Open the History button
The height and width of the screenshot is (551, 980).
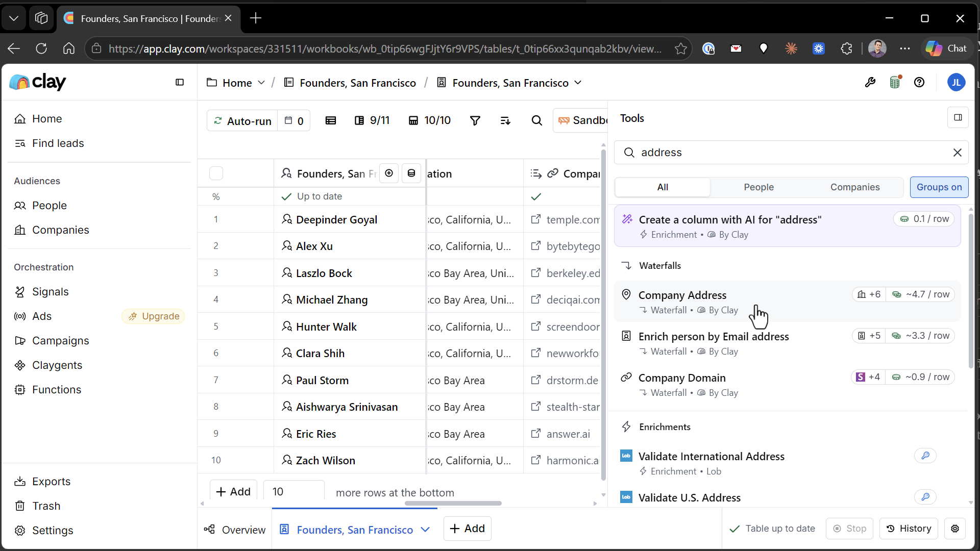coord(909,529)
